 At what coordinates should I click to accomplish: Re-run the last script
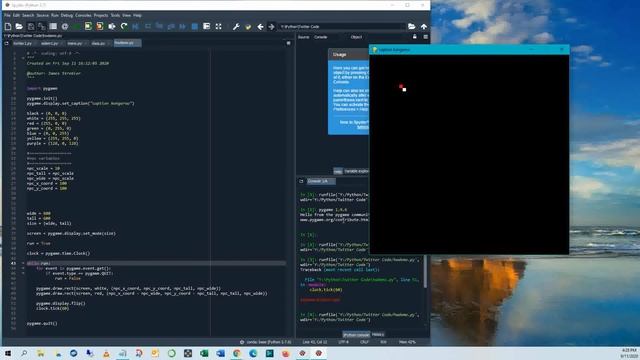coord(124,27)
